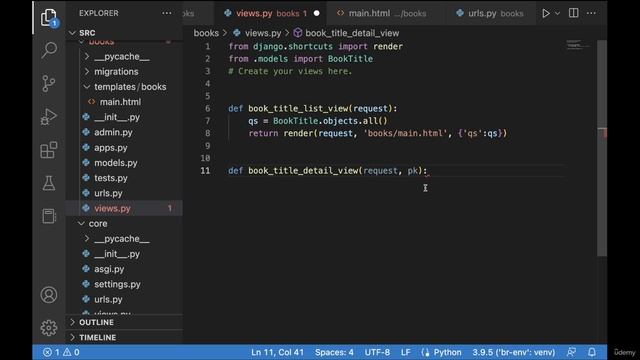Open __init__.py under books
The height and width of the screenshot is (360, 640).
tap(117, 117)
